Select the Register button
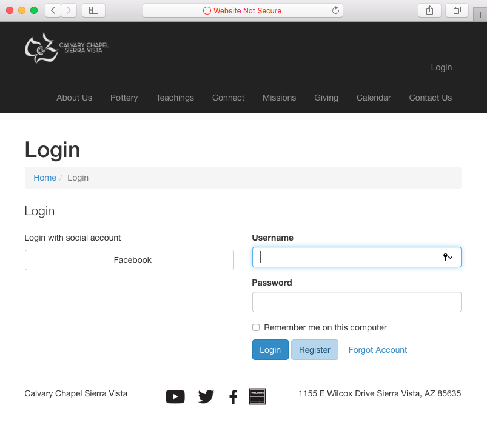Viewport: 487px width, 448px height. coord(314,350)
